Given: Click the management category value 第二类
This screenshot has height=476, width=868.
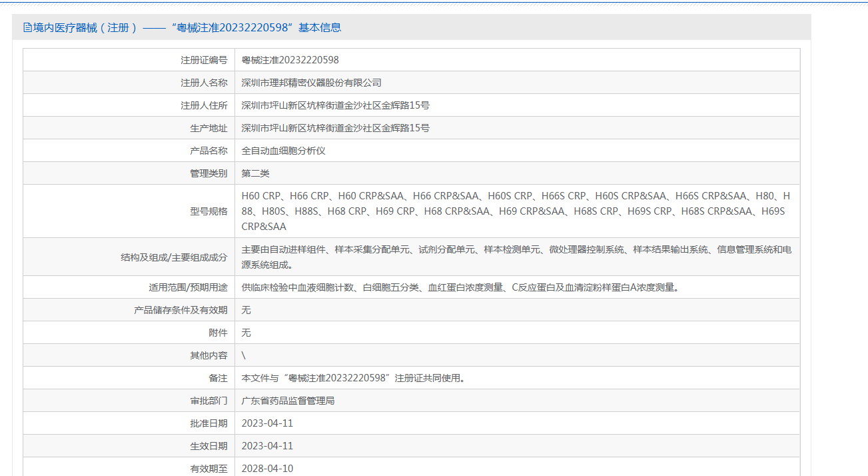Looking at the screenshot, I should coord(255,173).
